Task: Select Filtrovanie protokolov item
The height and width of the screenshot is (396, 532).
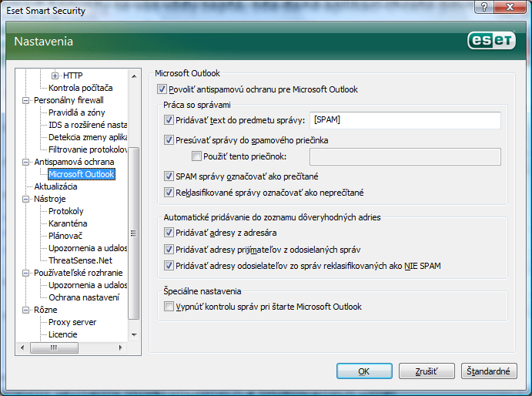Action: pyautogui.click(x=88, y=149)
